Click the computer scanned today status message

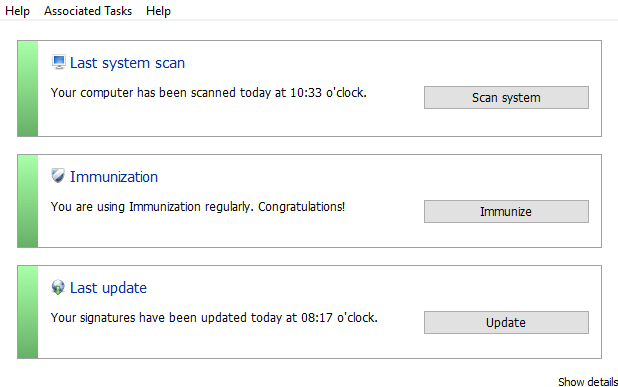tap(208, 93)
